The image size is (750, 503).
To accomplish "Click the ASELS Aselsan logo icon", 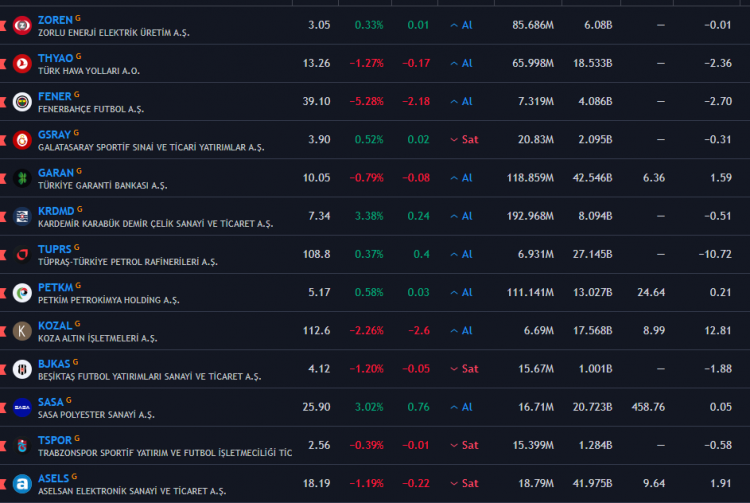I will (22, 484).
